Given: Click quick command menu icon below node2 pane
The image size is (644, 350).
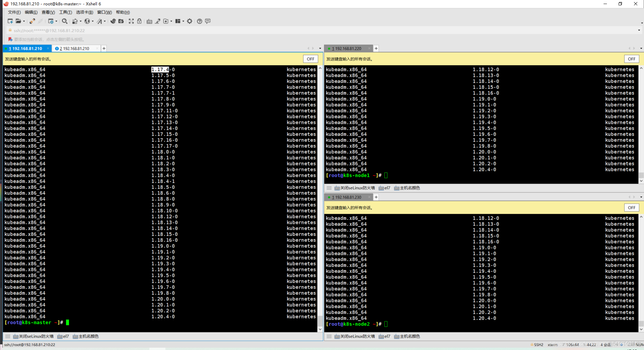Looking at the screenshot, I should [x=329, y=336].
